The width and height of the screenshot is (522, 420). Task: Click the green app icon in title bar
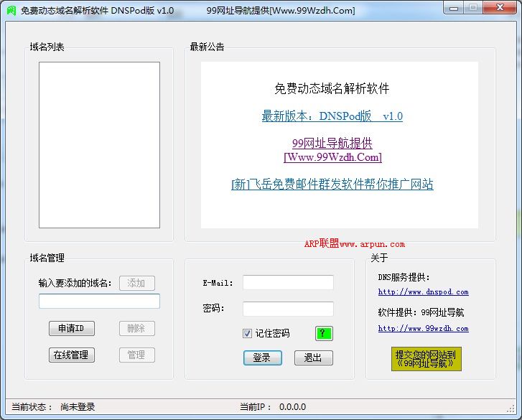pos(11,11)
